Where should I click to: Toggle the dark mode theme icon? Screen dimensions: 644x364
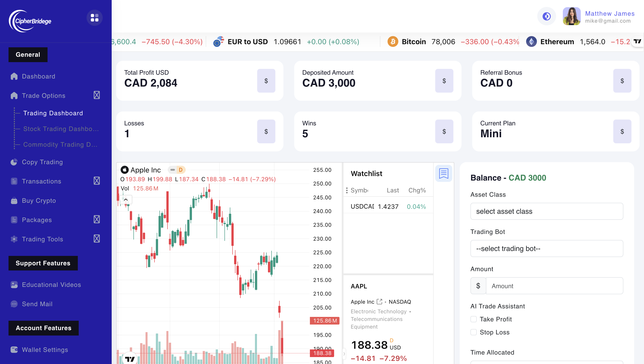546,17
